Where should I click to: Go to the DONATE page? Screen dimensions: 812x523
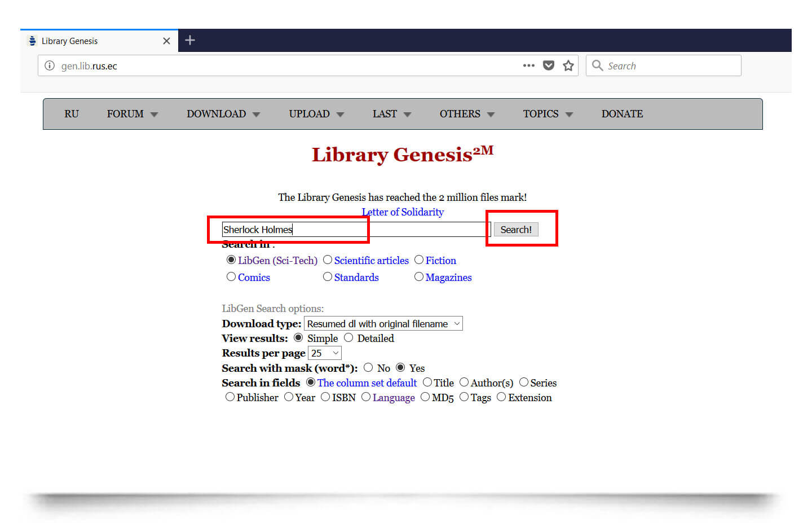click(x=622, y=114)
